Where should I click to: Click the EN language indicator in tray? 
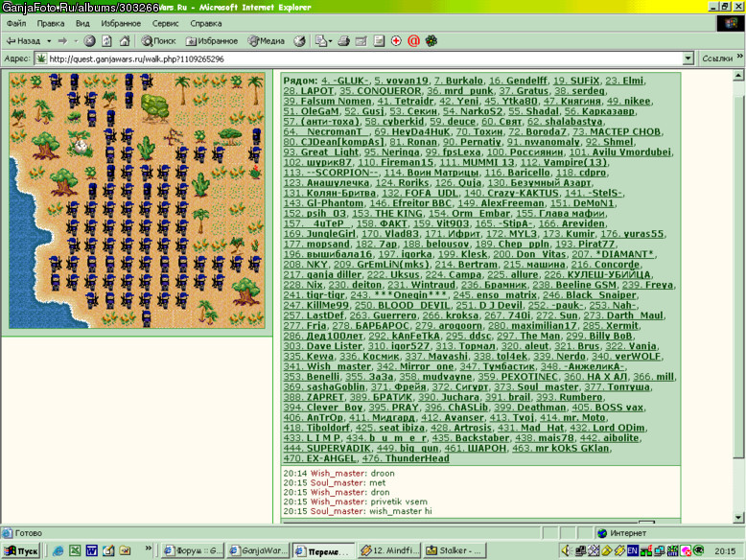pyautogui.click(x=632, y=551)
